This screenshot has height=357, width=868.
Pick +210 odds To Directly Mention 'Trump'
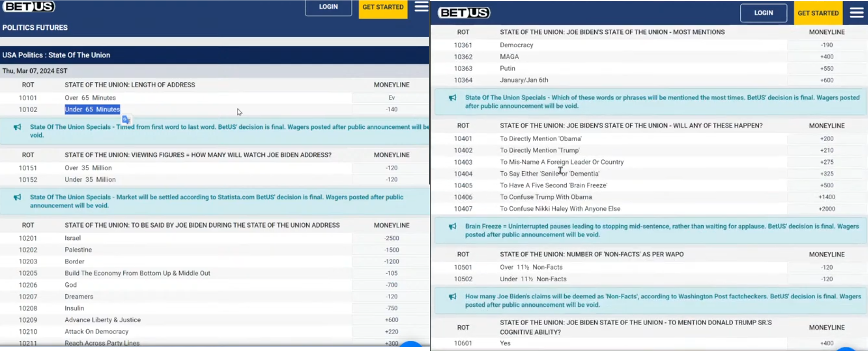pos(826,150)
